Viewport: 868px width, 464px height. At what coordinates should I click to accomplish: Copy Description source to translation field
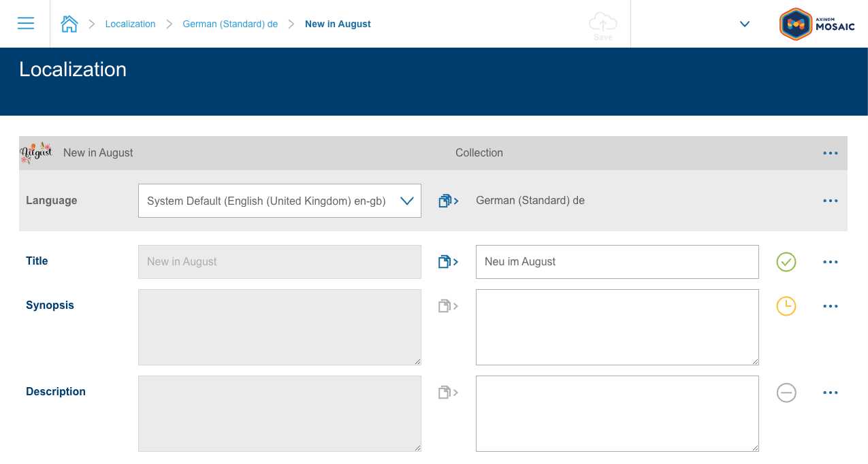pyautogui.click(x=448, y=393)
